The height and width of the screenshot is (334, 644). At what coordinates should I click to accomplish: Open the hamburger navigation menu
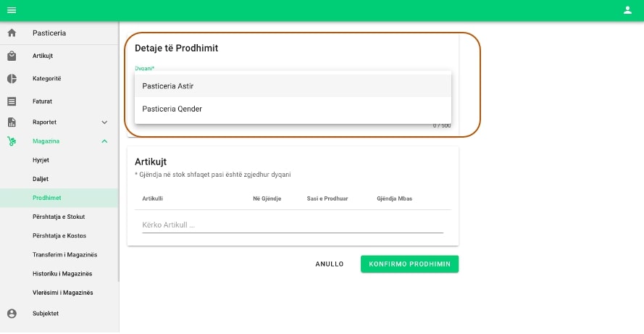(12, 9)
